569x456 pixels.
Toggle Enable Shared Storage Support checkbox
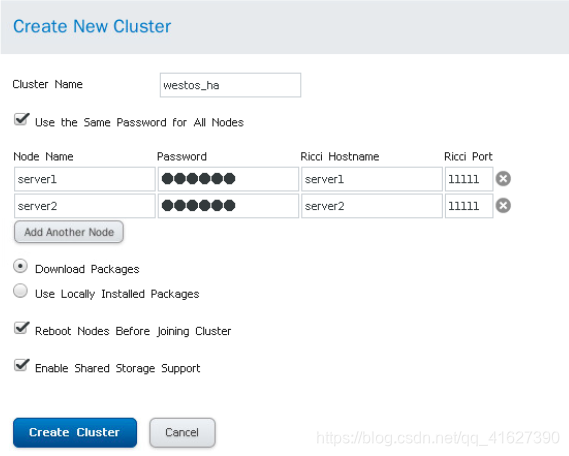[21, 365]
